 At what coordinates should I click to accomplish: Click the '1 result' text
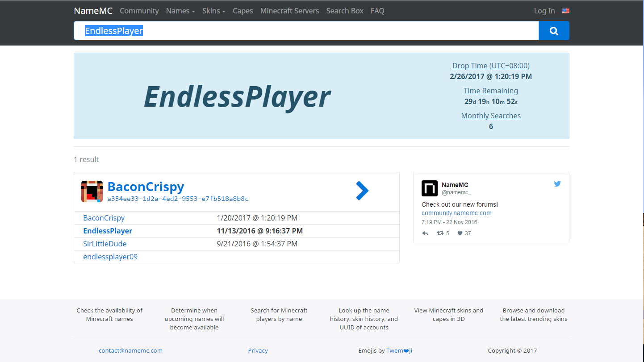[86, 159]
